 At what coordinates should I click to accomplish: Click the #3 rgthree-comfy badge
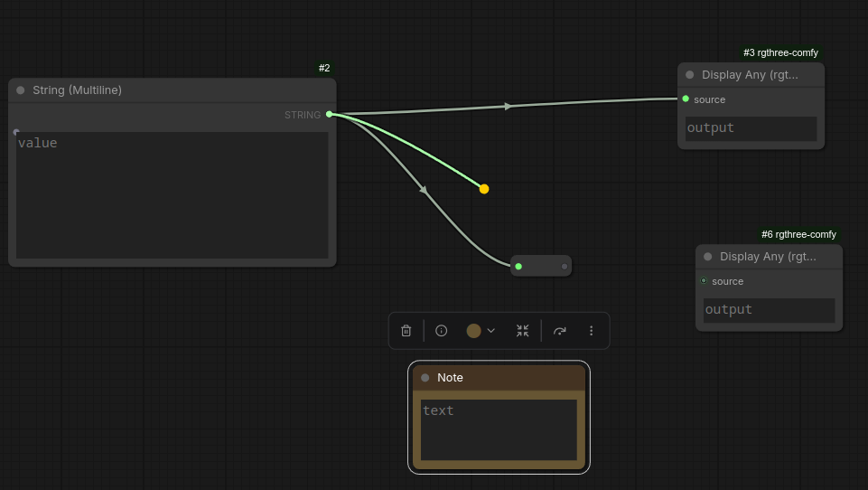780,52
